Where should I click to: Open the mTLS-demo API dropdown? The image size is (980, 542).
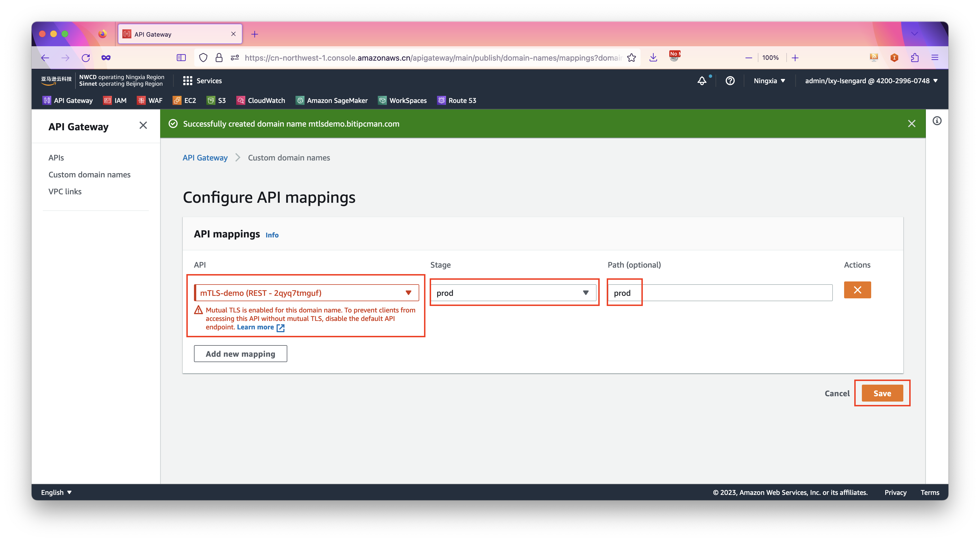pyautogui.click(x=306, y=293)
